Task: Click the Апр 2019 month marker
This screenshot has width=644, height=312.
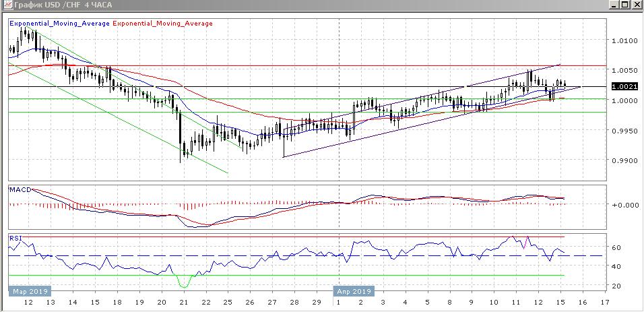Action: click(353, 291)
